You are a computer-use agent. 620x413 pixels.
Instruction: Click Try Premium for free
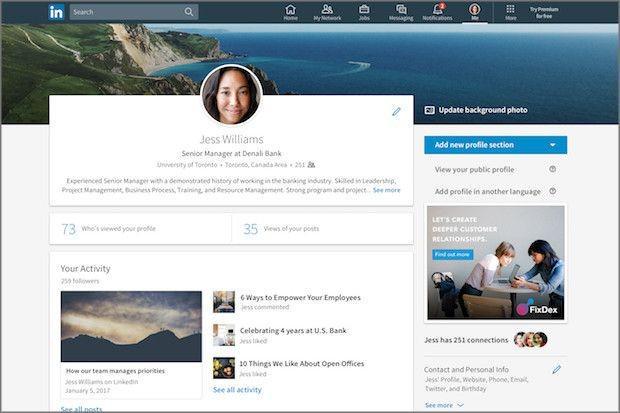pos(544,13)
